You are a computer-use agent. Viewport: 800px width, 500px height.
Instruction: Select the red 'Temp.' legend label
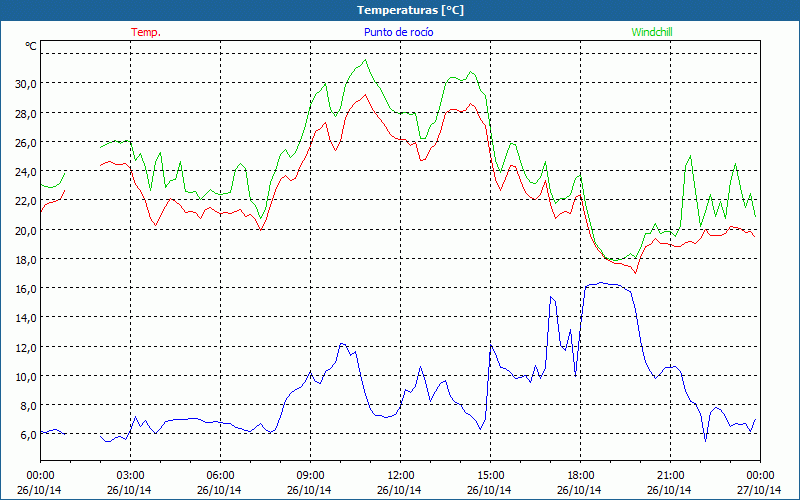click(146, 32)
